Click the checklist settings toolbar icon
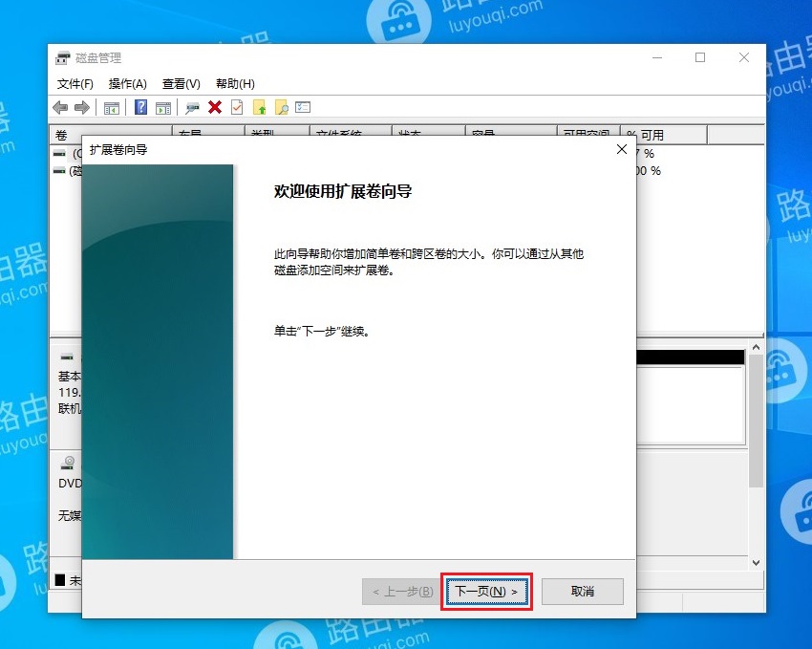 (x=303, y=107)
